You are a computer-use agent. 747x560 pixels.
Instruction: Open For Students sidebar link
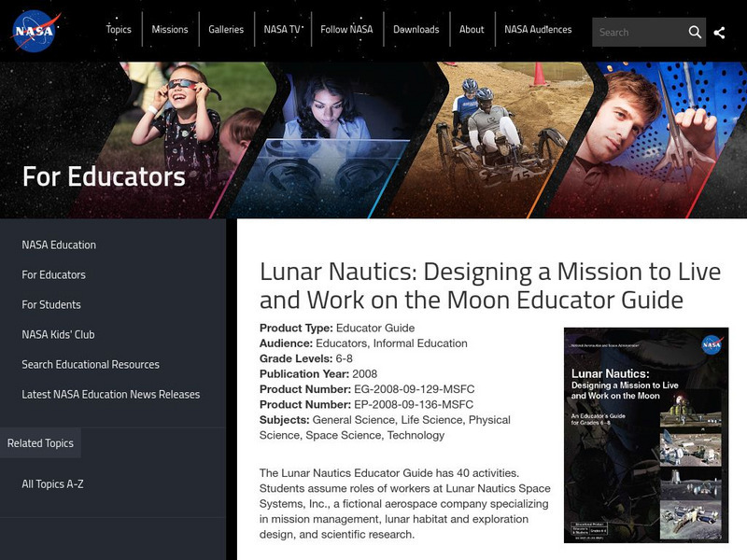tap(51, 305)
